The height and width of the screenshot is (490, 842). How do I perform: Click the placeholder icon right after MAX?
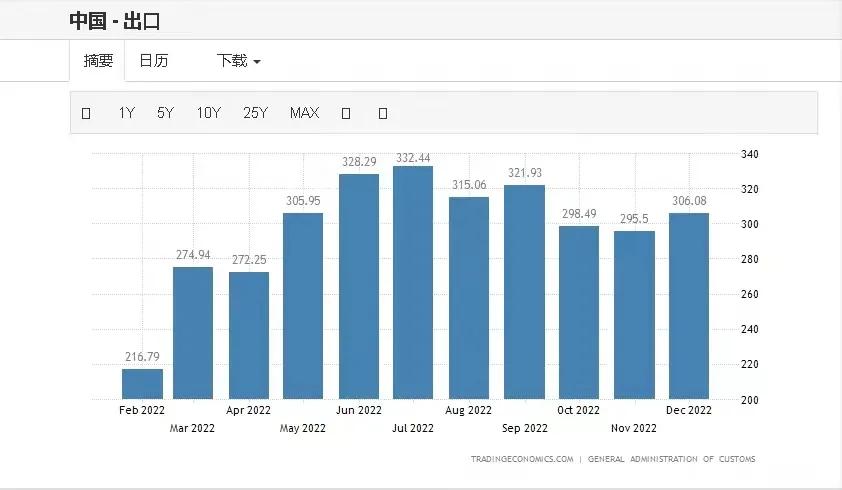[346, 113]
